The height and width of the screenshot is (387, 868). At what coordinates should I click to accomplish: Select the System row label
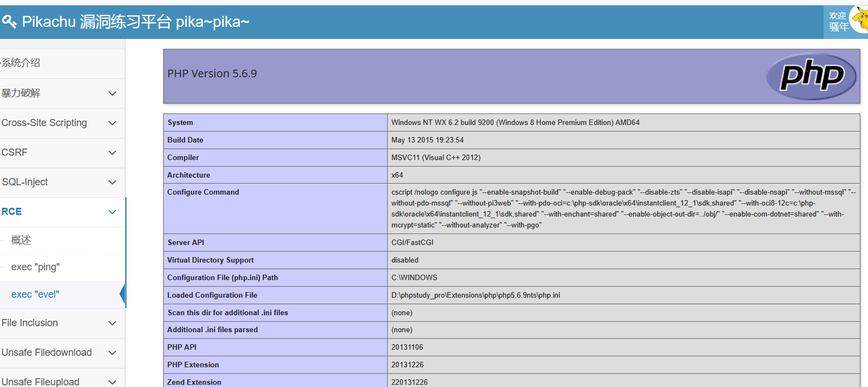275,123
